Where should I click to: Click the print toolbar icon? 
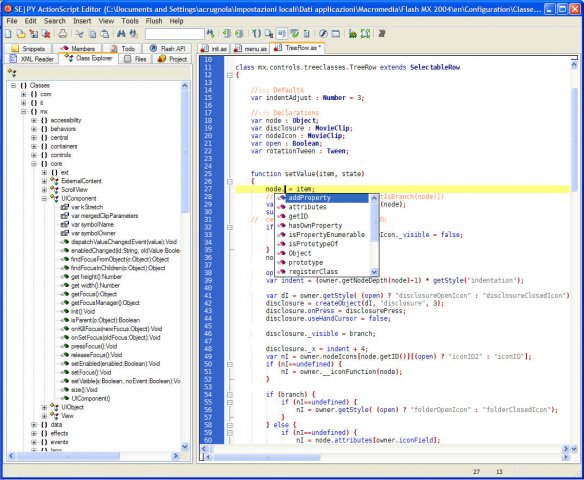coord(63,34)
